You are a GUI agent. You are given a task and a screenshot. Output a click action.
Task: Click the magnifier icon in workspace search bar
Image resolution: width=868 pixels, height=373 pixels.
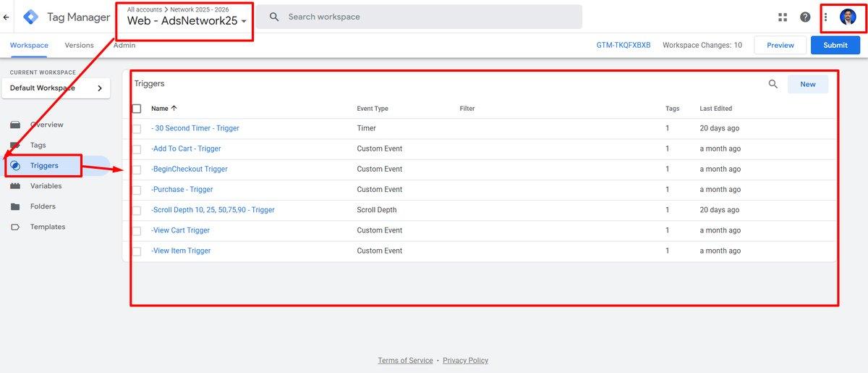pos(273,17)
